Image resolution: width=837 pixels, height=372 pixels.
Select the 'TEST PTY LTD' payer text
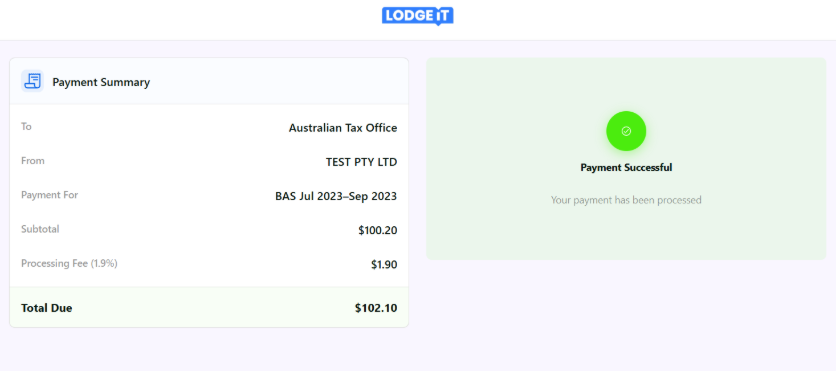[x=361, y=162]
